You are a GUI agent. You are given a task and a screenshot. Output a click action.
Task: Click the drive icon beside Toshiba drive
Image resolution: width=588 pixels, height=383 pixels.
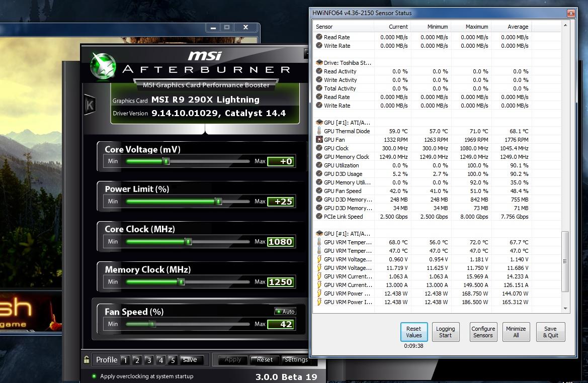click(319, 63)
